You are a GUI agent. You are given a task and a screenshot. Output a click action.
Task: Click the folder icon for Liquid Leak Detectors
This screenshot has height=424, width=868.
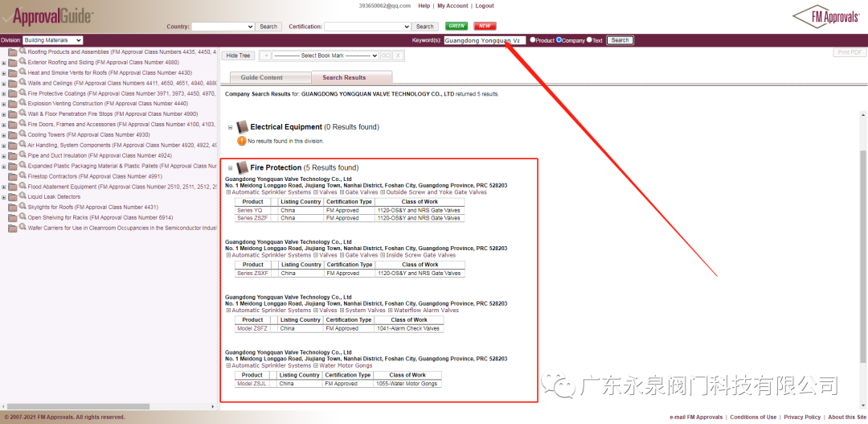(12, 197)
